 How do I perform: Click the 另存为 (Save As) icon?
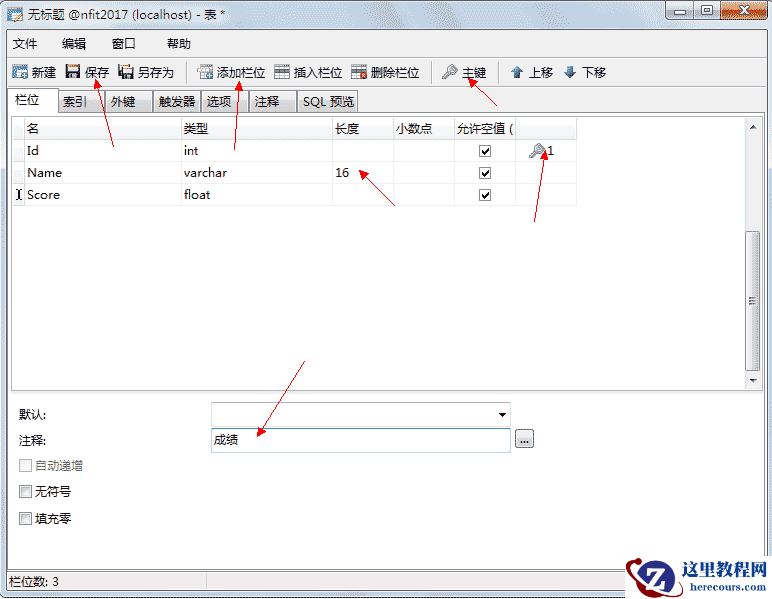click(126, 72)
